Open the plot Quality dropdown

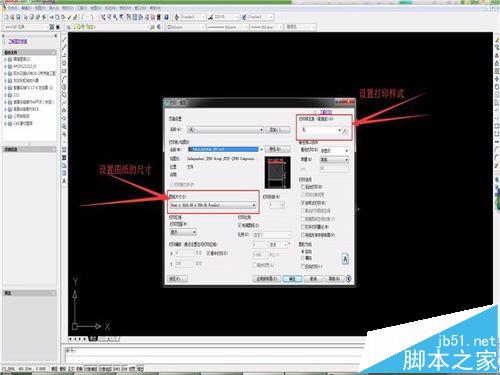334,160
